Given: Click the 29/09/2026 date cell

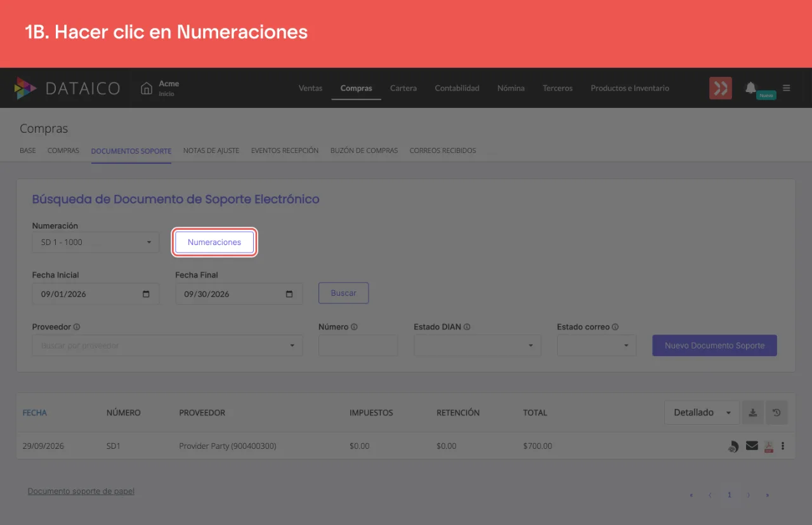Looking at the screenshot, I should click(43, 446).
